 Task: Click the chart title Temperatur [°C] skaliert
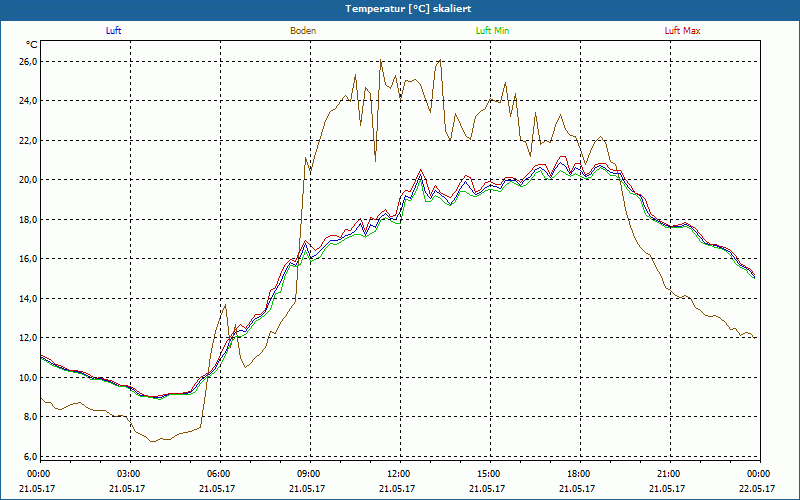[408, 9]
